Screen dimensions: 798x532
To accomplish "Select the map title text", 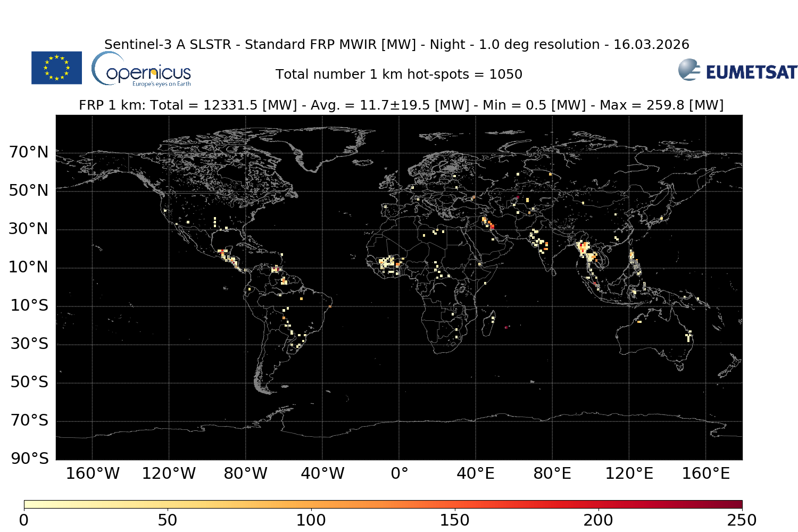I will point(396,45).
